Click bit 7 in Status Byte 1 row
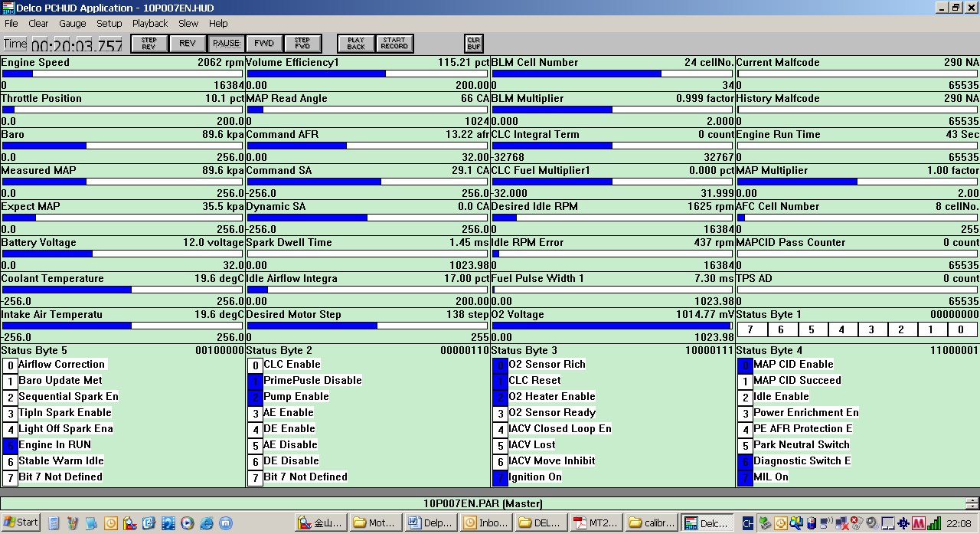Image resolution: width=980 pixels, height=534 pixels. click(x=751, y=330)
